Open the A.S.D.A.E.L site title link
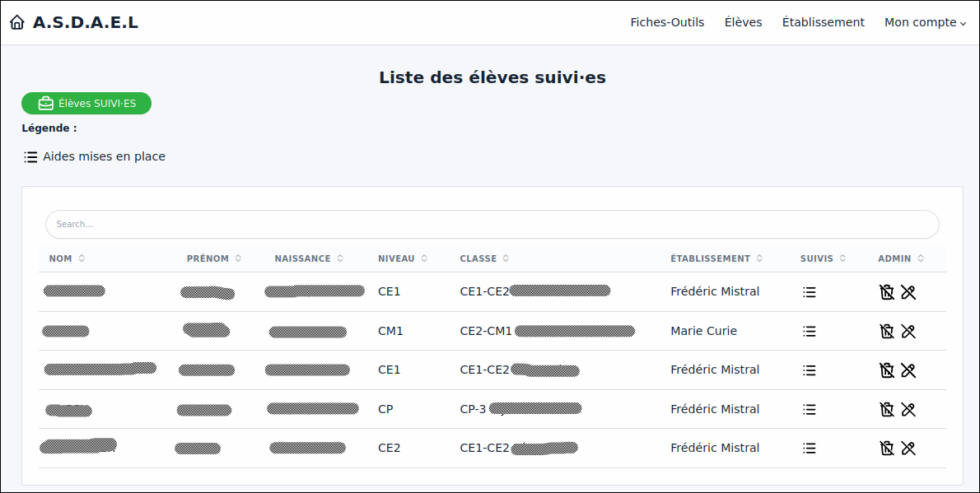This screenshot has height=493, width=980. (86, 22)
